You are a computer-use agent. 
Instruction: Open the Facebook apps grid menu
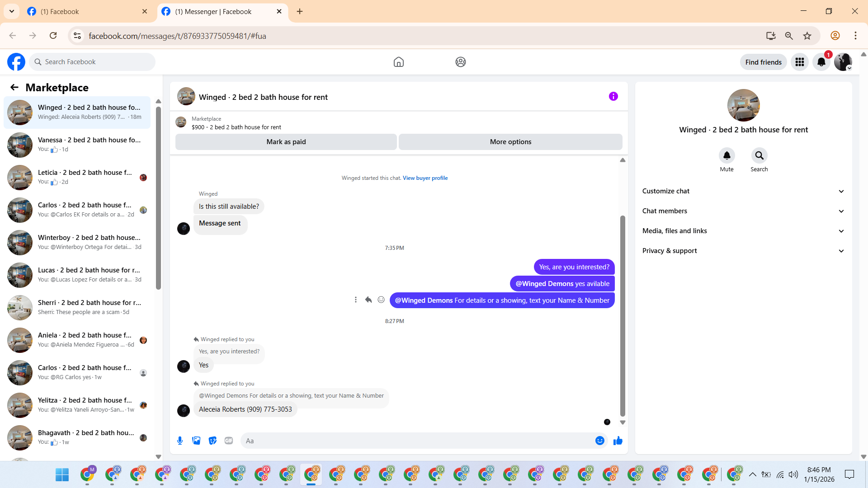(799, 62)
